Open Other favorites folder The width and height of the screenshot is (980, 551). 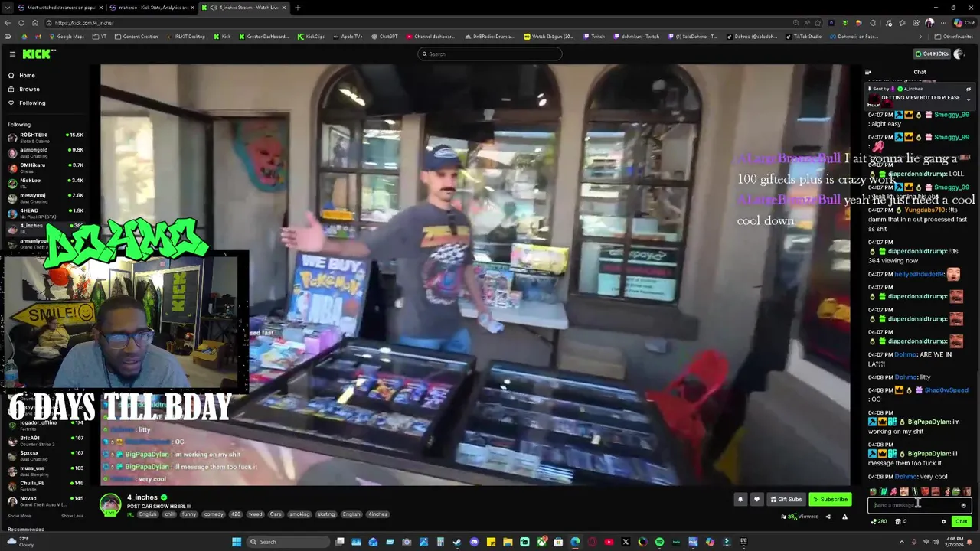point(954,37)
